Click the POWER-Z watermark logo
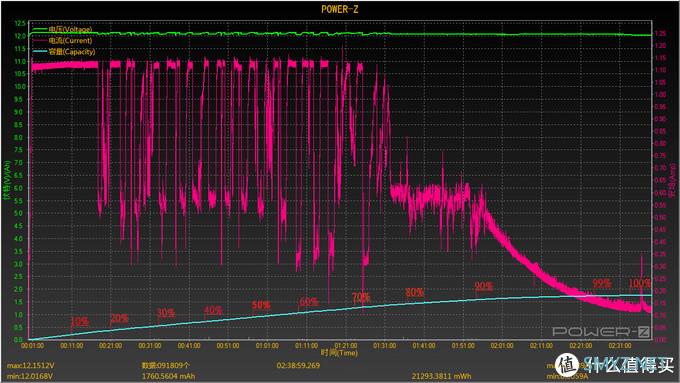The width and height of the screenshot is (680, 383). click(601, 332)
